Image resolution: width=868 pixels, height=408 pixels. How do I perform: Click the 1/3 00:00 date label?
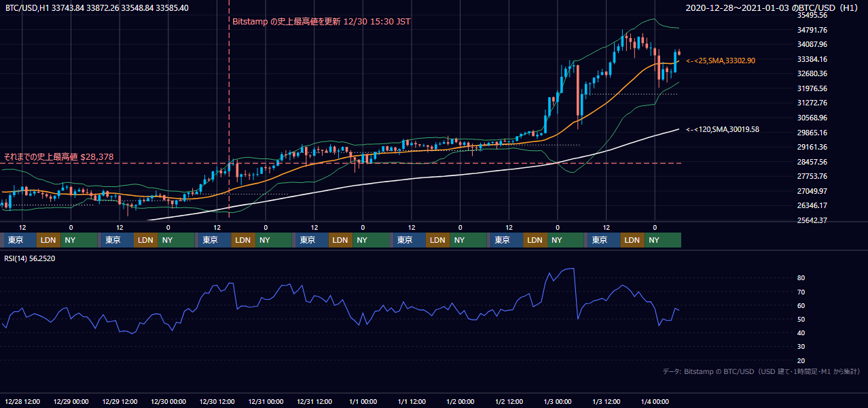point(558,402)
